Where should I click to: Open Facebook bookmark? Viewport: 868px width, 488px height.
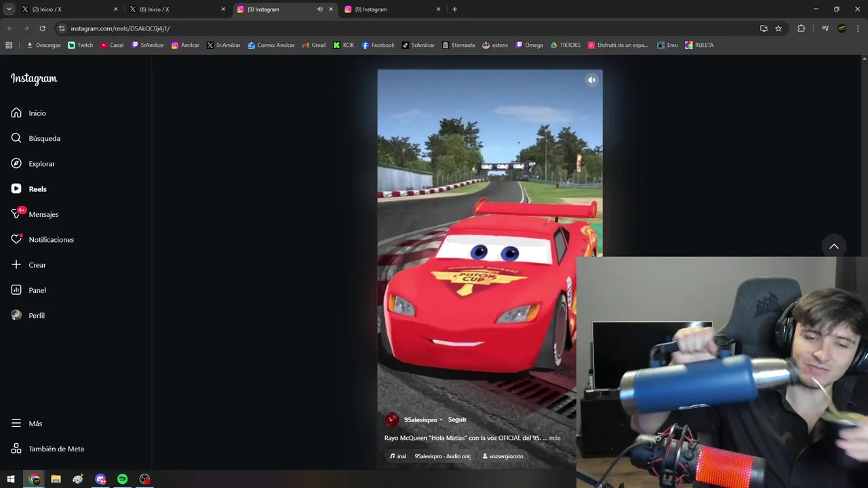pyautogui.click(x=378, y=45)
